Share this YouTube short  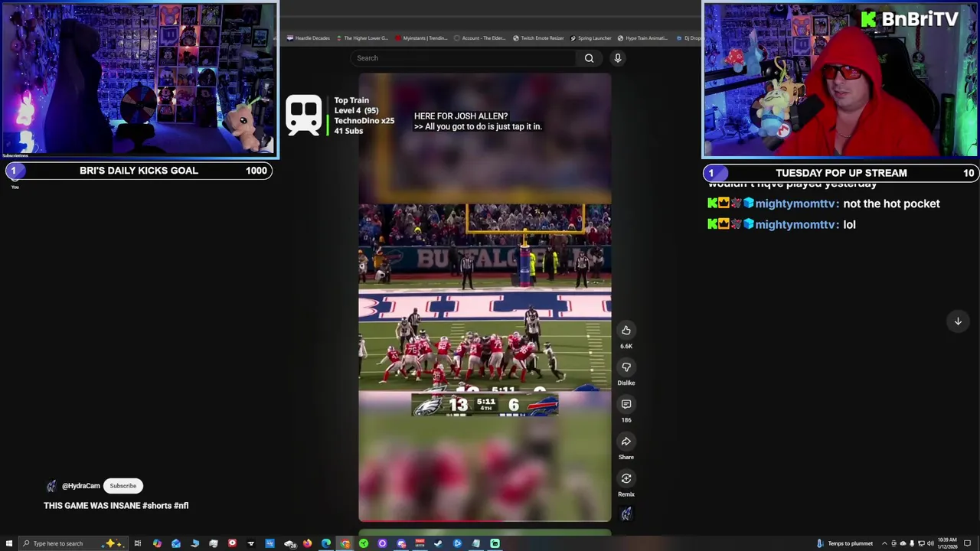click(x=626, y=442)
